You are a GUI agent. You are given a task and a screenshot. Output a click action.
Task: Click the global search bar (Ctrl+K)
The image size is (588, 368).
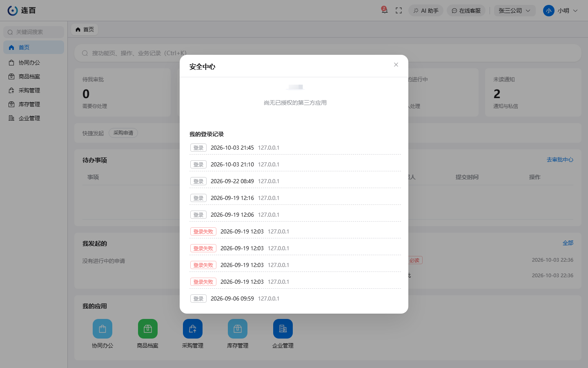coord(327,53)
